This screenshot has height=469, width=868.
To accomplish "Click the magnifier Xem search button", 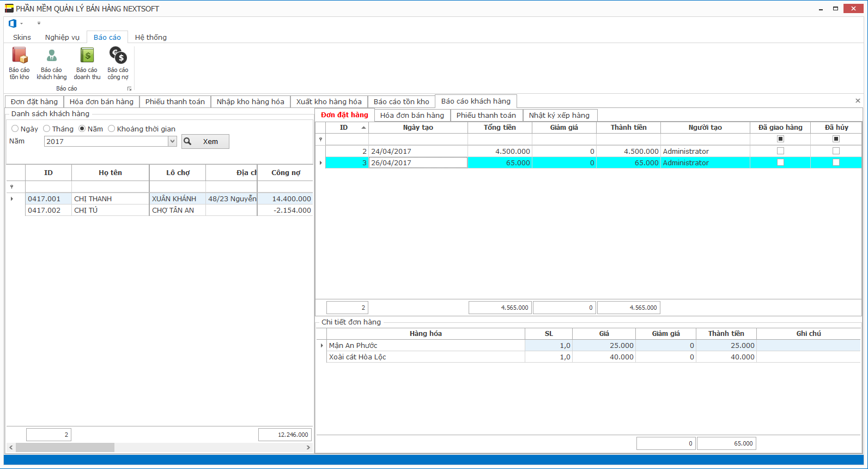I will pos(205,141).
